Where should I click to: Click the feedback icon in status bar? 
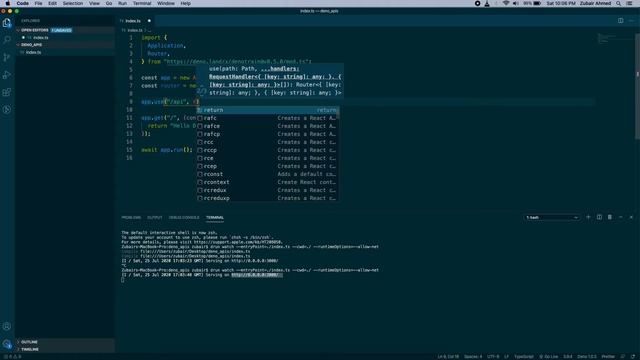click(623, 357)
